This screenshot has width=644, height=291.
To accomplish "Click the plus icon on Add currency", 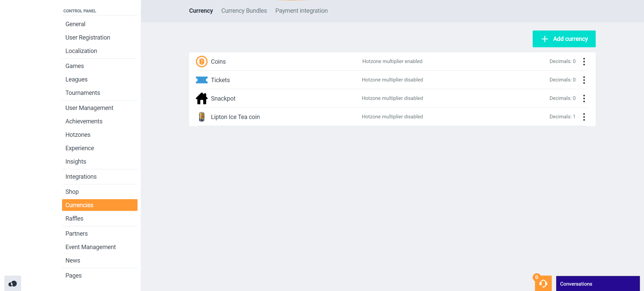I will point(545,39).
